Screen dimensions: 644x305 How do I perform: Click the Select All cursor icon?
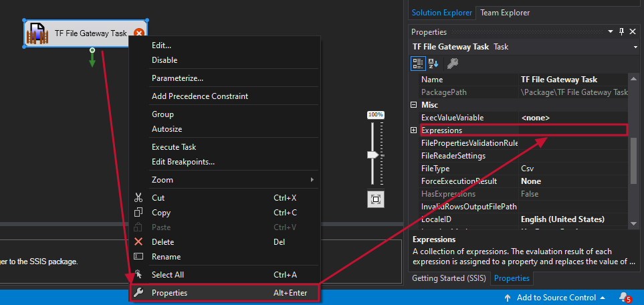138,275
